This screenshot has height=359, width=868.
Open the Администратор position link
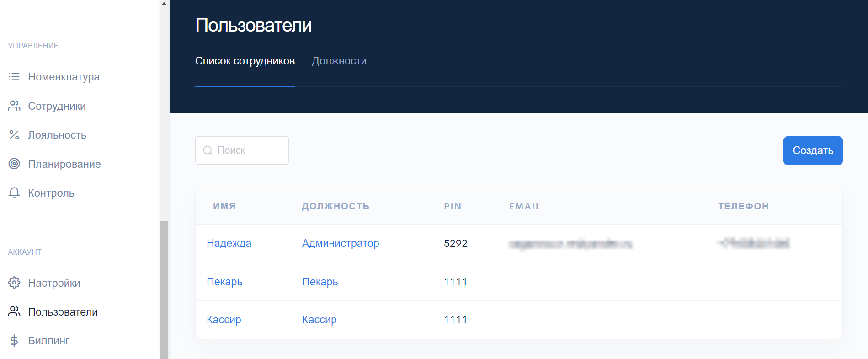point(340,243)
